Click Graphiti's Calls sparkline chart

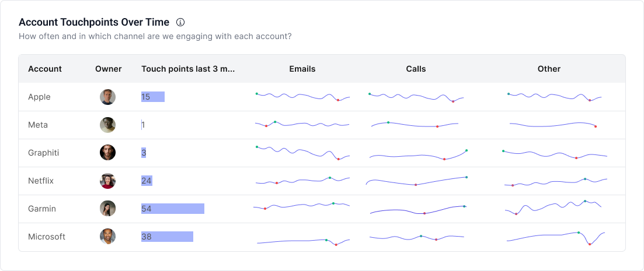419,155
